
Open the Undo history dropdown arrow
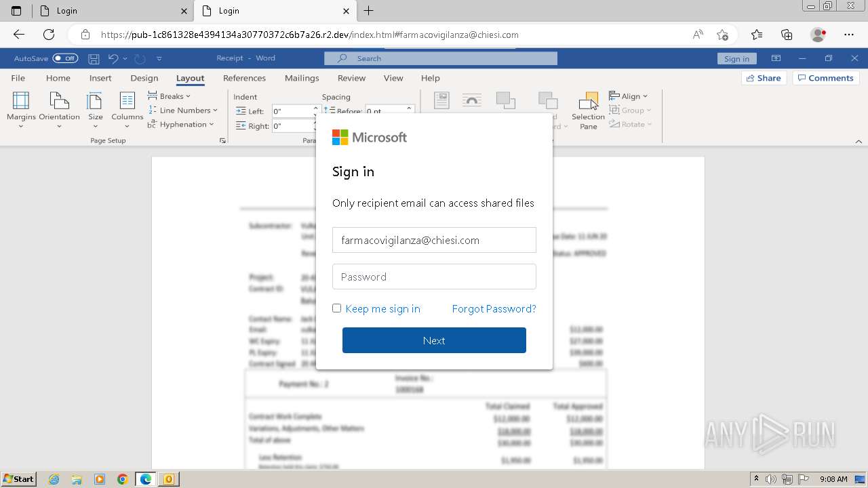pyautogui.click(x=125, y=58)
